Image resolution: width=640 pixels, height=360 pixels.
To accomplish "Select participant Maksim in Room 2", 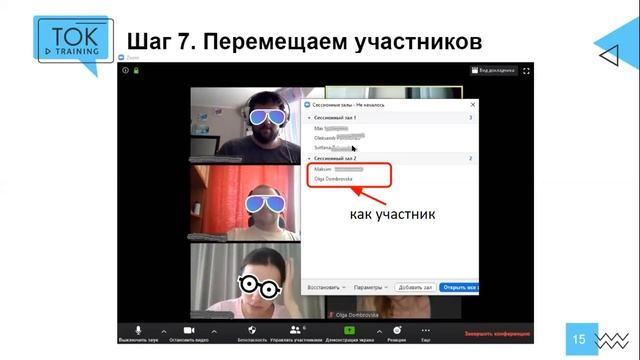I will click(x=338, y=169).
